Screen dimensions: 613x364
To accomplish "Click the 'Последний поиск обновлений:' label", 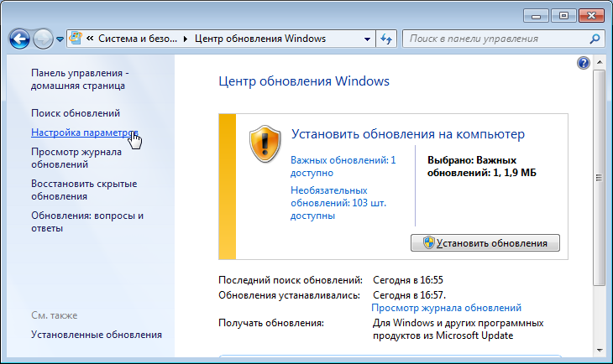I will pyautogui.click(x=291, y=280).
